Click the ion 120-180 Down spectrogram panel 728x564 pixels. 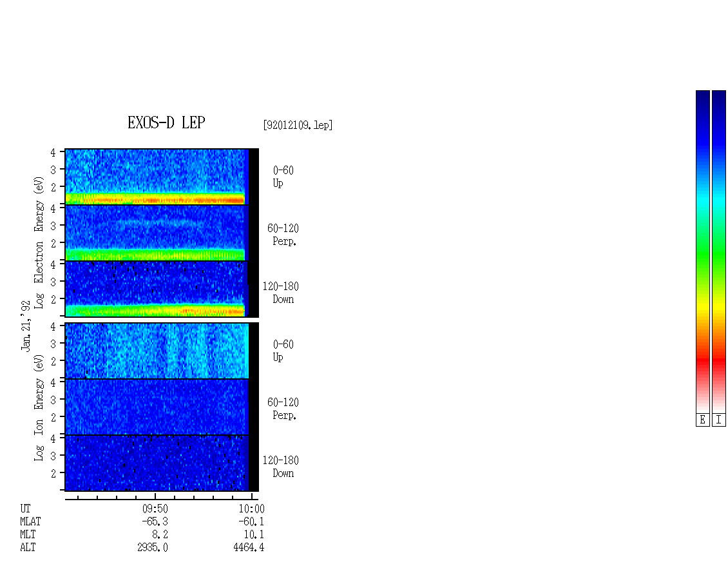[x=162, y=463]
